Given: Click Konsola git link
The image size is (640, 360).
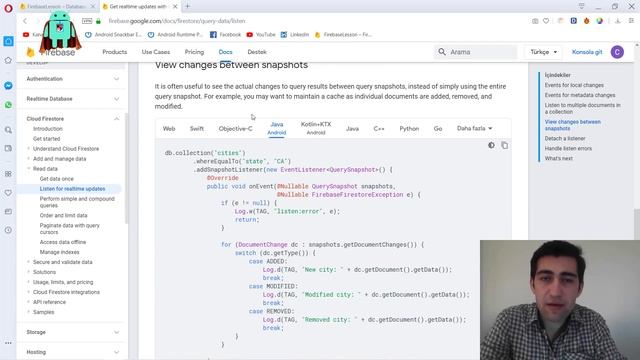Looking at the screenshot, I should tap(587, 52).
